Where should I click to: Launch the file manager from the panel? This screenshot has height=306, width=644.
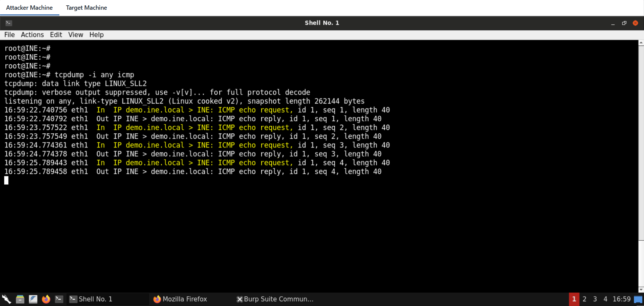[20, 299]
